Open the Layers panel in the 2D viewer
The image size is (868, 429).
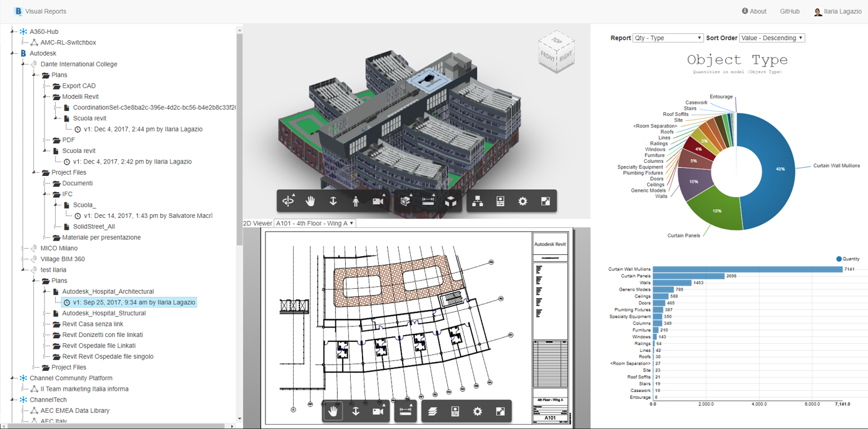[433, 411]
